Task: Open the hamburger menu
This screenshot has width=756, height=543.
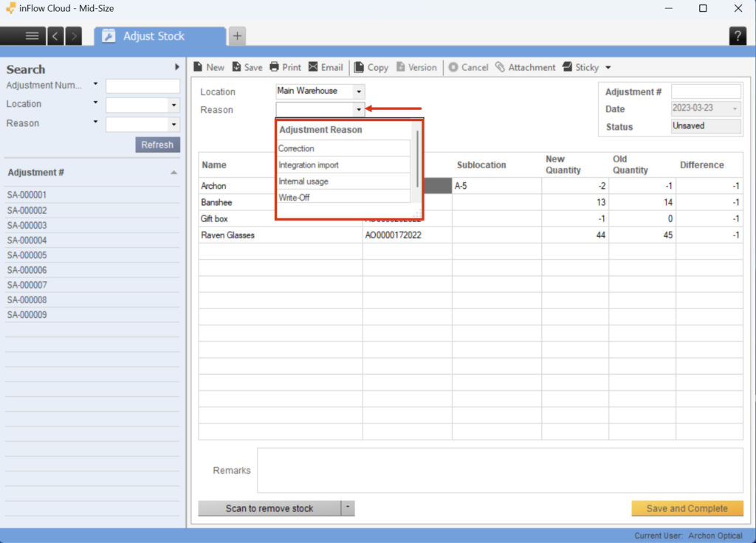Action: tap(31, 35)
